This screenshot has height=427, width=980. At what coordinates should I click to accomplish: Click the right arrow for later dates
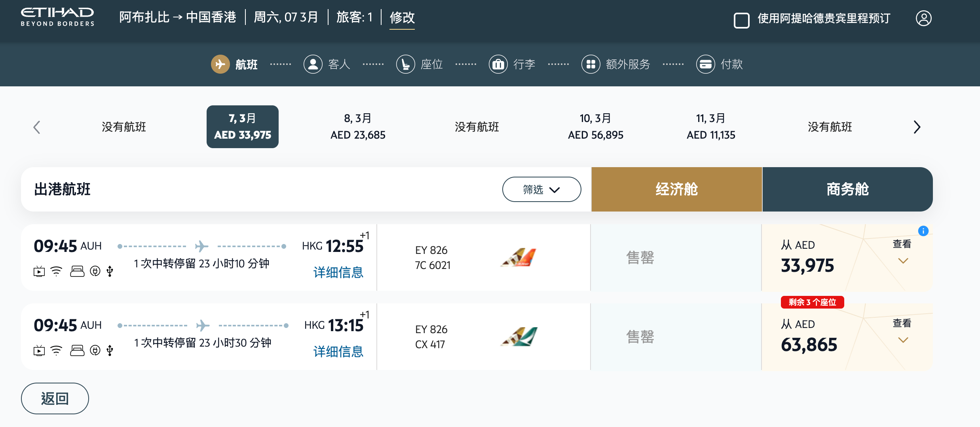(x=917, y=127)
